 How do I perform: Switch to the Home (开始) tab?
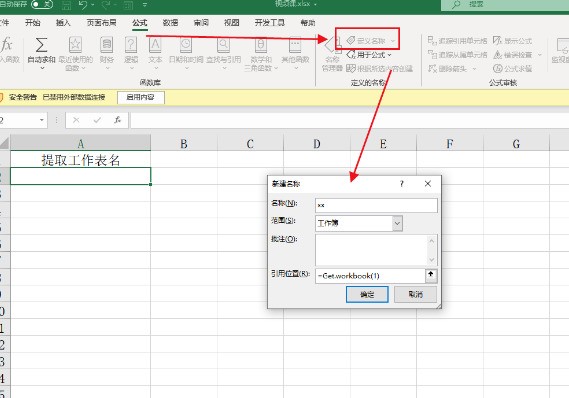(x=33, y=23)
